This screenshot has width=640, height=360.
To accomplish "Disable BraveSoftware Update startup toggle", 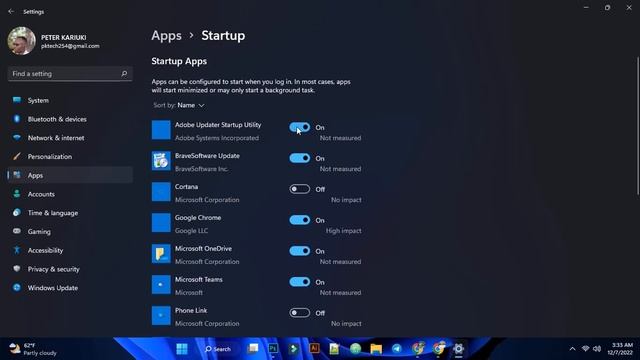I will (x=300, y=158).
